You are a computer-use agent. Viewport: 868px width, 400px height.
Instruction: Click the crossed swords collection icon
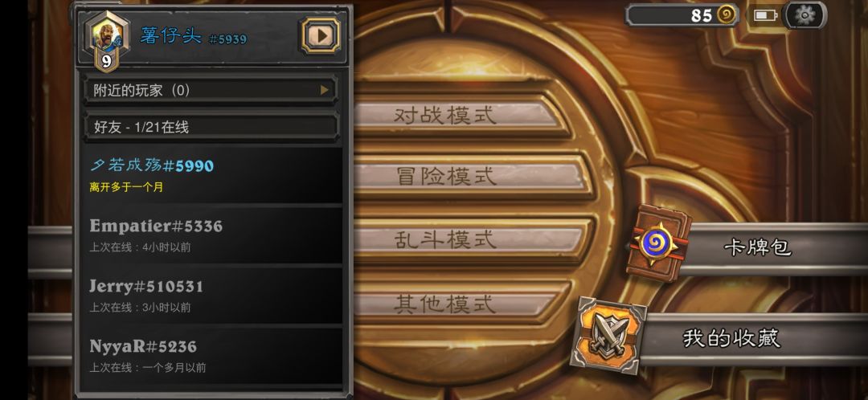click(609, 335)
